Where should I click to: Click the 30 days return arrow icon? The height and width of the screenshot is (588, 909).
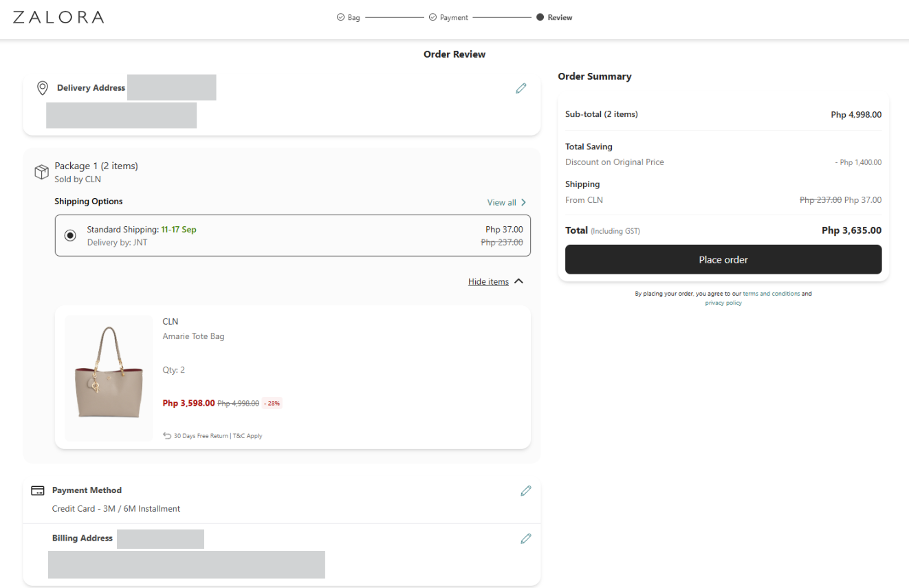(x=167, y=435)
